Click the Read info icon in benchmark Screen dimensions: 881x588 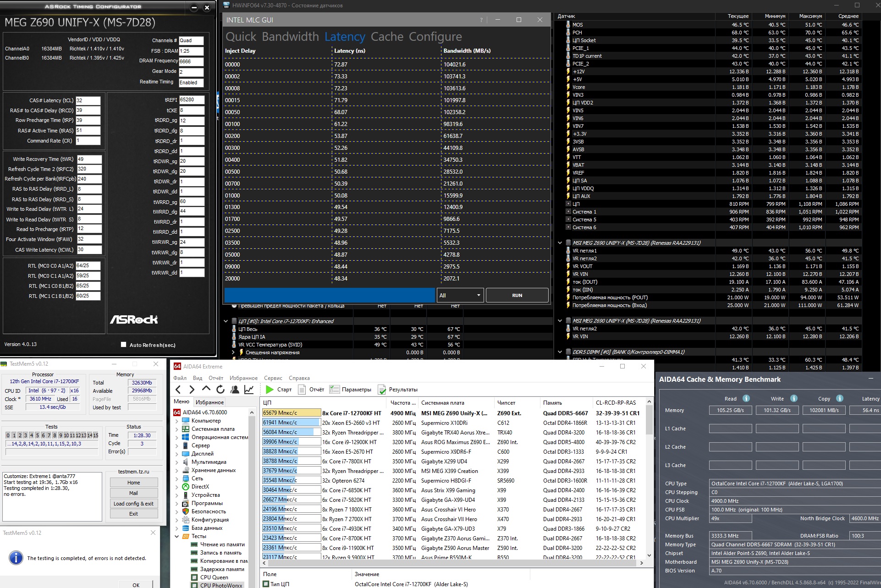[x=746, y=398]
